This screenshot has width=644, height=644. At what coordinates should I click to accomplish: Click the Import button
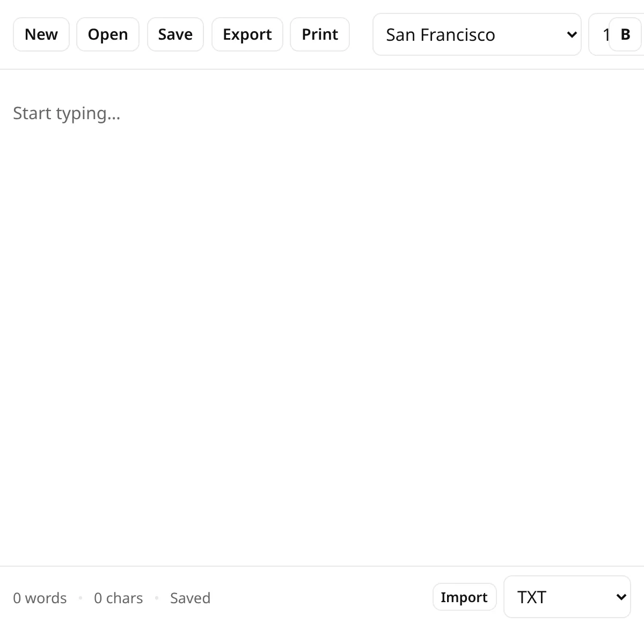tap(465, 597)
